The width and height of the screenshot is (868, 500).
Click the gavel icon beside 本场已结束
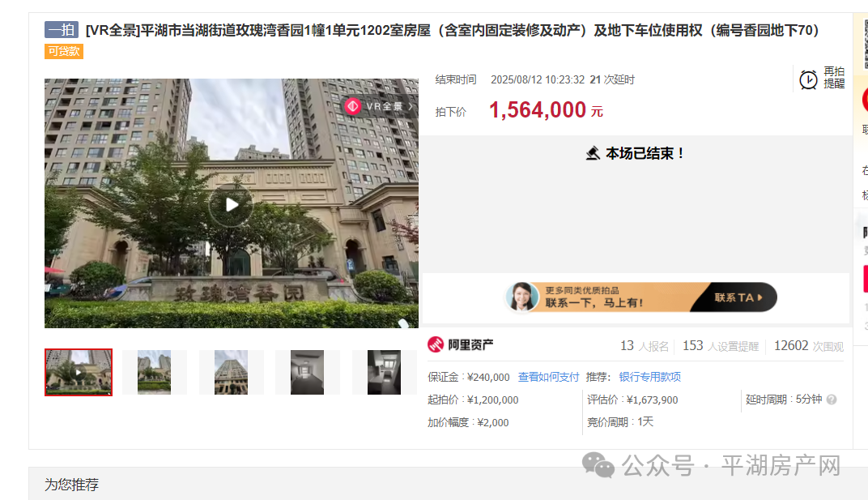pyautogui.click(x=593, y=153)
